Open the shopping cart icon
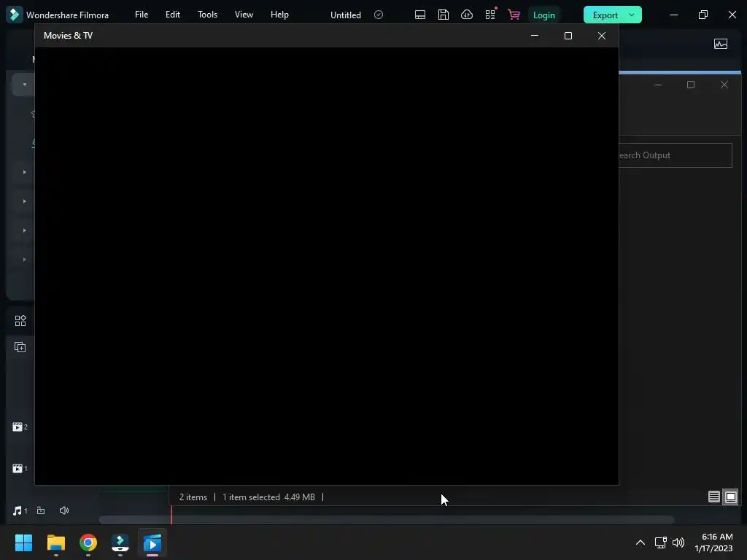Viewport: 747px width, 560px height. pos(514,15)
